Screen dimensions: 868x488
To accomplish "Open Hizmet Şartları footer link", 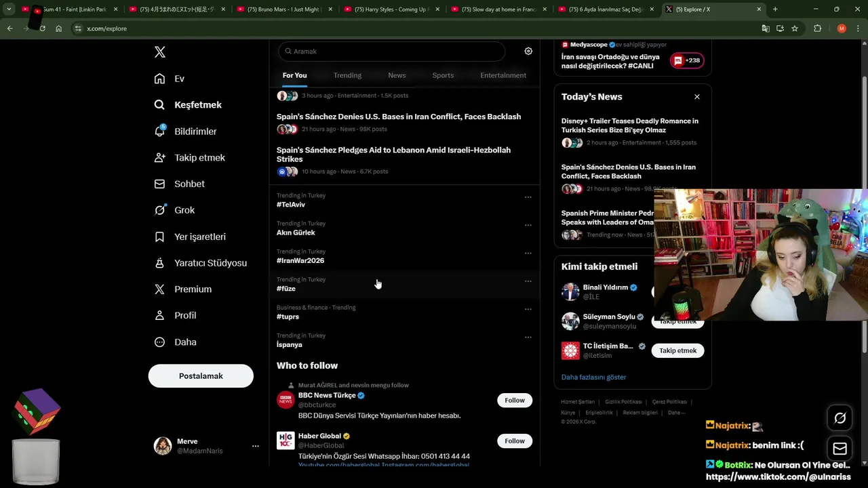I will click(578, 402).
